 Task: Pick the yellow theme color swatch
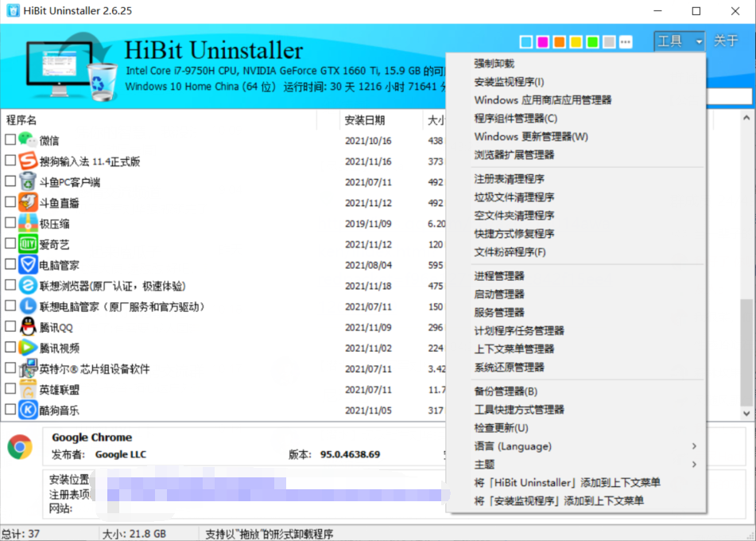coord(576,42)
